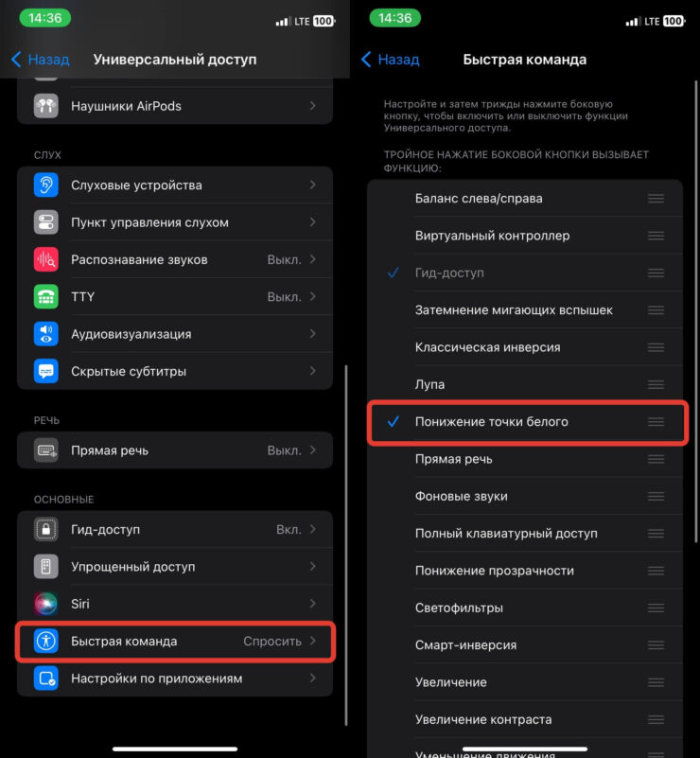Open chevron for Настройки по приложениям
700x758 pixels.
tap(312, 679)
